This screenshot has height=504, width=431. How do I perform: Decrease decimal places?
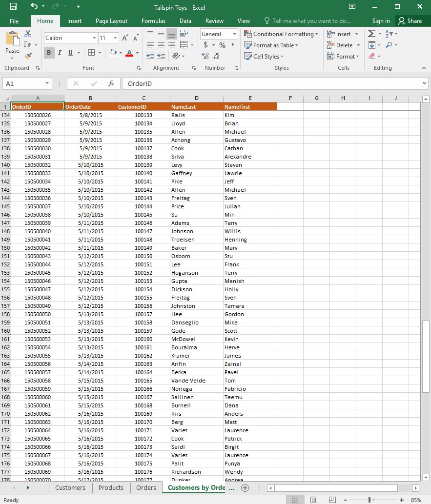(x=216, y=56)
